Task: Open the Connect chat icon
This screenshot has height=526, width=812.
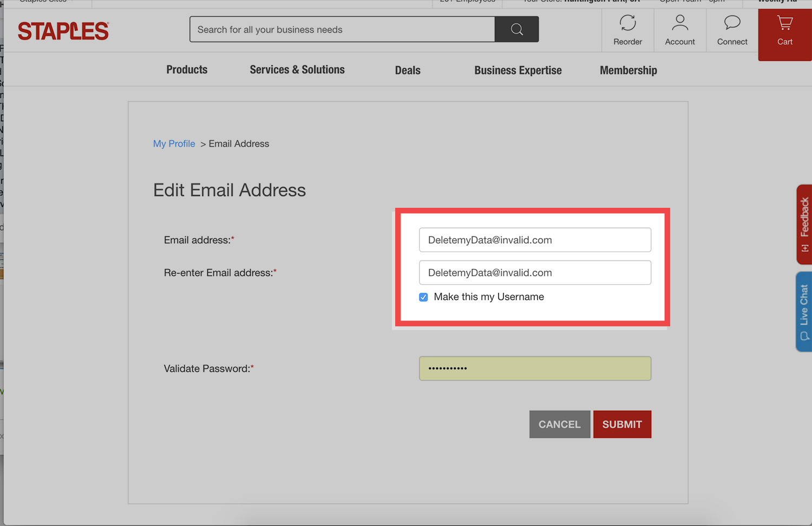Action: pyautogui.click(x=732, y=30)
